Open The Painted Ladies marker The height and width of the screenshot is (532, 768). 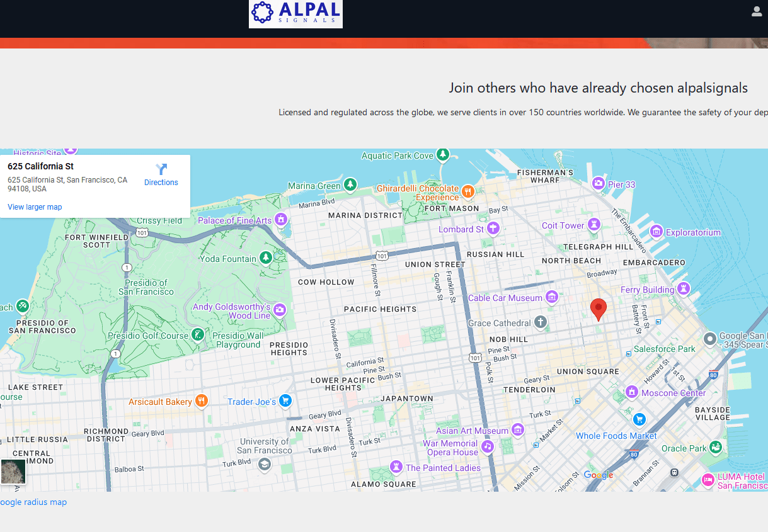pyautogui.click(x=396, y=467)
